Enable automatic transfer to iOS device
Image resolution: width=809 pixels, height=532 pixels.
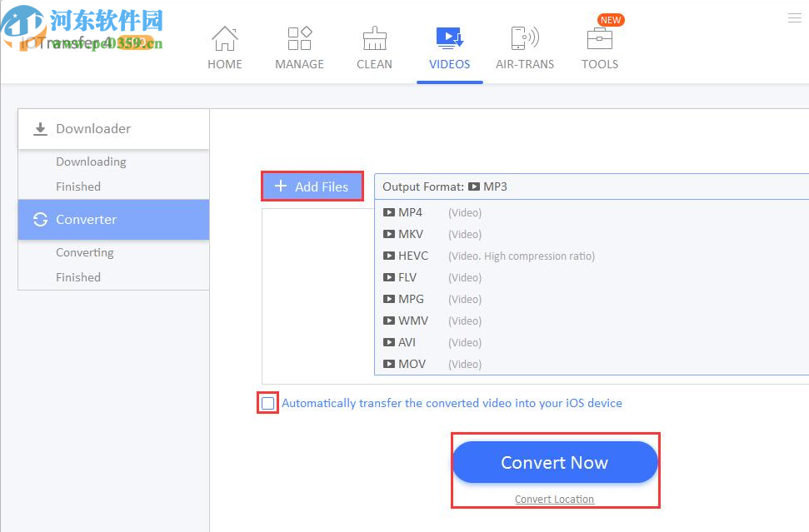(267, 403)
